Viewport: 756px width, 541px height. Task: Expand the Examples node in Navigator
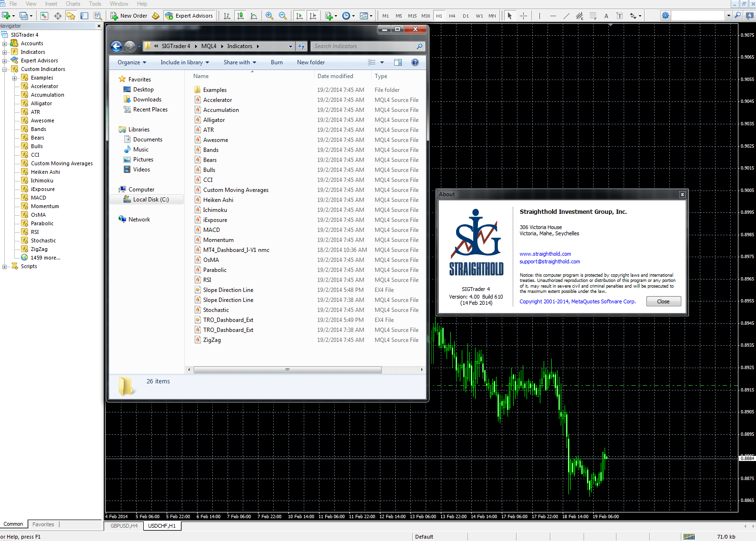point(14,78)
